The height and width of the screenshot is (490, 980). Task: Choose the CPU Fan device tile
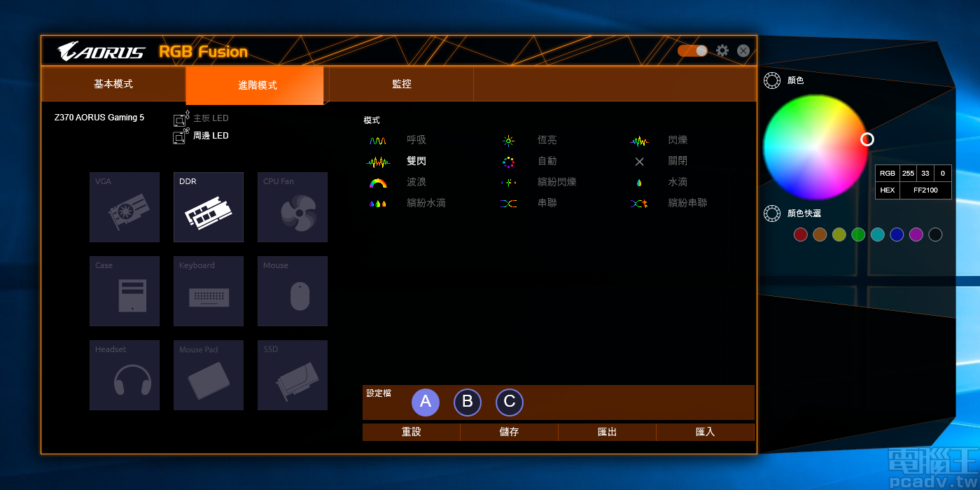tap(292, 207)
